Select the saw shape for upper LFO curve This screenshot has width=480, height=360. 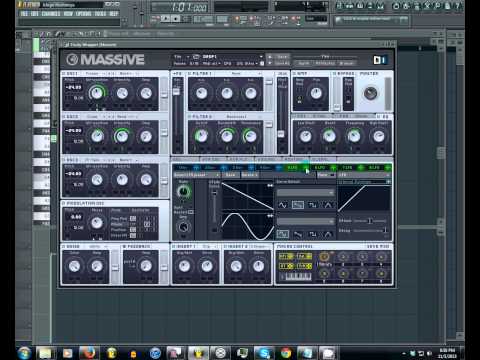(298, 205)
